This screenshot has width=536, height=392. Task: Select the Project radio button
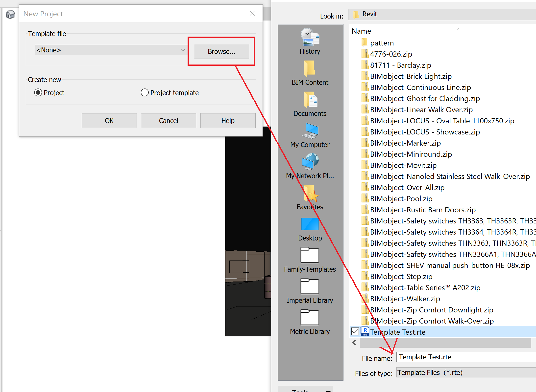(x=38, y=92)
